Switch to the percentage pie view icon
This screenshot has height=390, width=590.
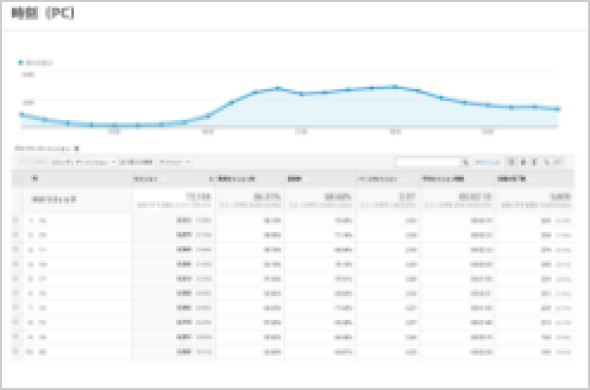[523, 162]
